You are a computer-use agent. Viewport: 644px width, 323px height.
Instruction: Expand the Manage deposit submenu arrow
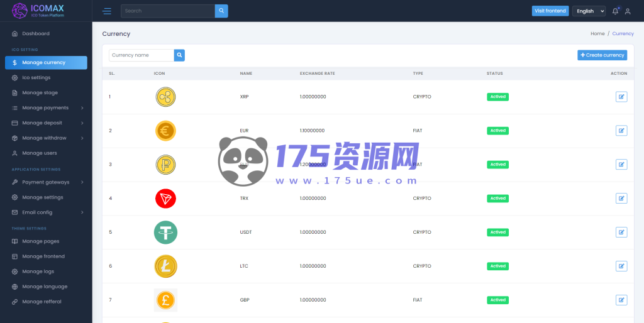click(x=82, y=123)
